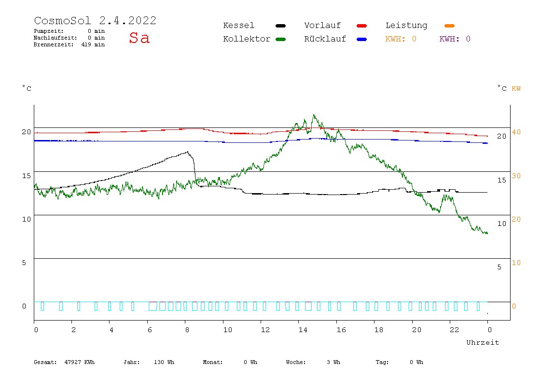Click the orange "KW" axis unit label

click(x=516, y=89)
